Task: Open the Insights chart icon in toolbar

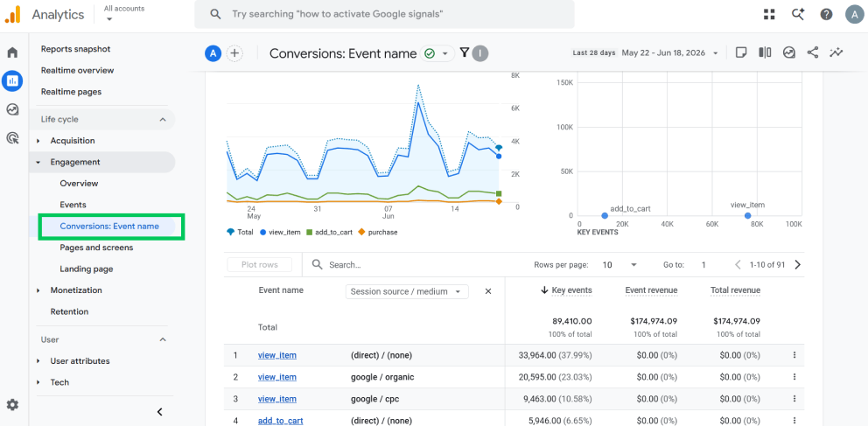Action: click(789, 52)
